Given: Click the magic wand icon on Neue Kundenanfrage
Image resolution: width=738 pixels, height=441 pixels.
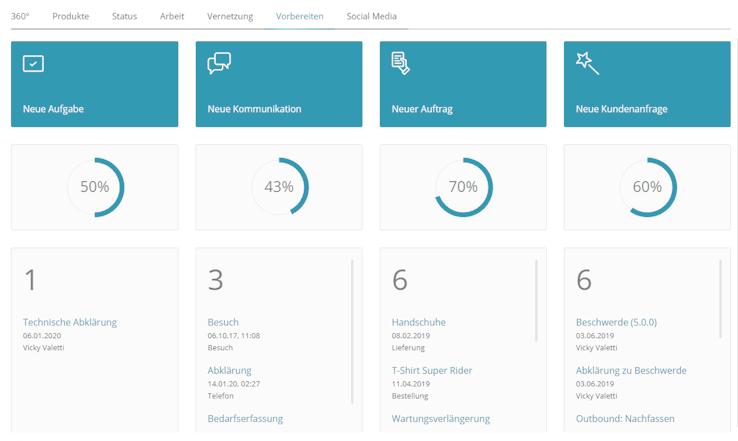Looking at the screenshot, I should [x=587, y=64].
